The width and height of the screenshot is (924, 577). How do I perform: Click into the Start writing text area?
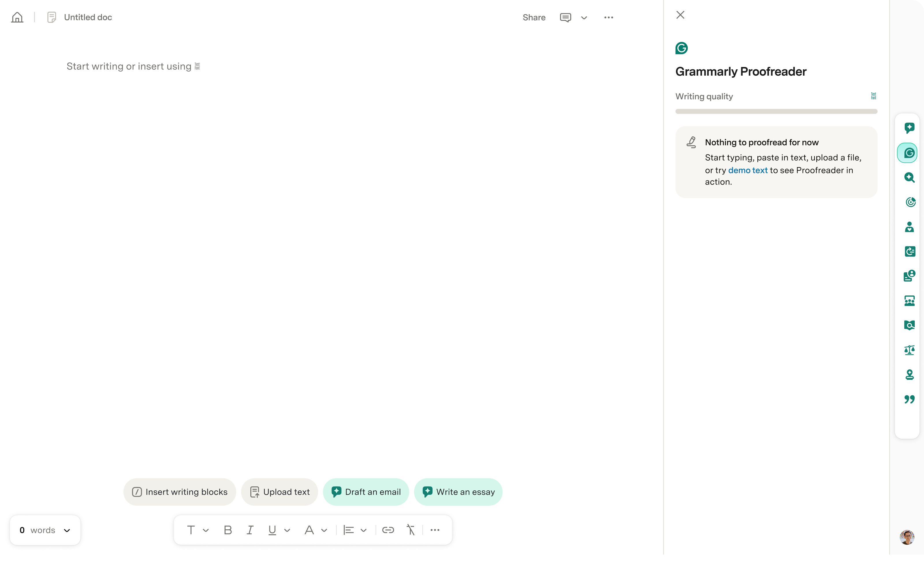tap(133, 66)
